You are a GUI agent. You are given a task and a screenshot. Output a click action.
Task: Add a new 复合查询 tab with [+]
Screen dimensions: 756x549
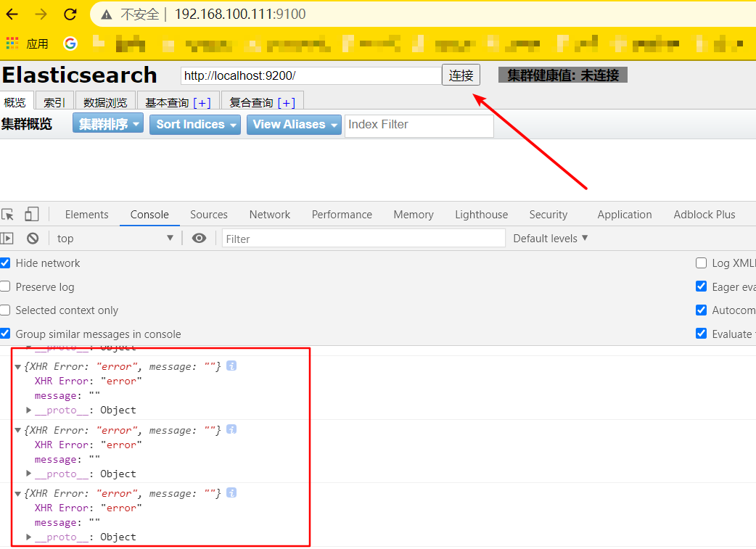[x=287, y=103]
